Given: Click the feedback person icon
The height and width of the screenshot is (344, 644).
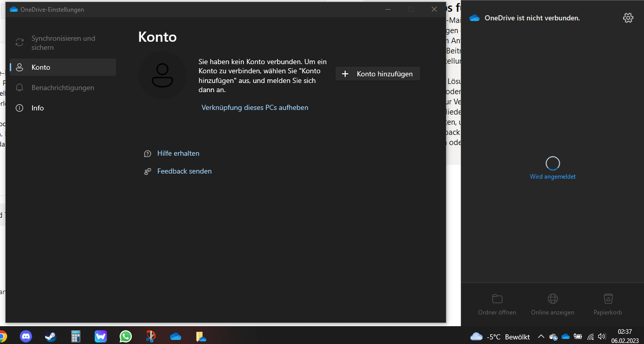Looking at the screenshot, I should [148, 171].
